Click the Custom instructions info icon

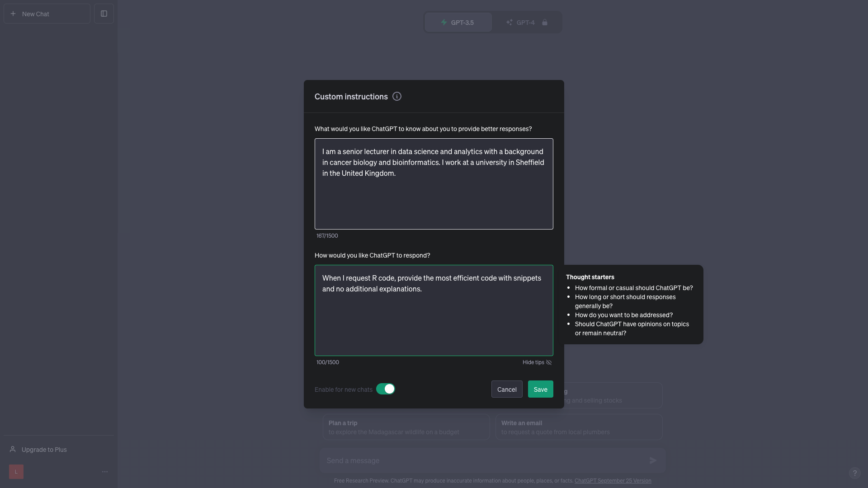(x=397, y=96)
